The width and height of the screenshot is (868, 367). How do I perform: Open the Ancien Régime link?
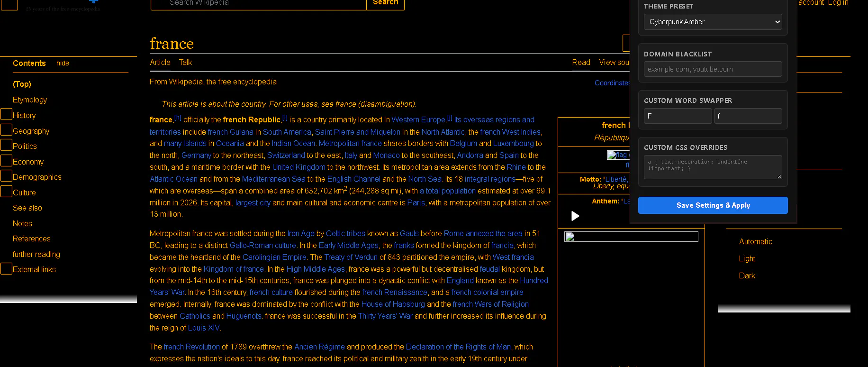click(320, 347)
